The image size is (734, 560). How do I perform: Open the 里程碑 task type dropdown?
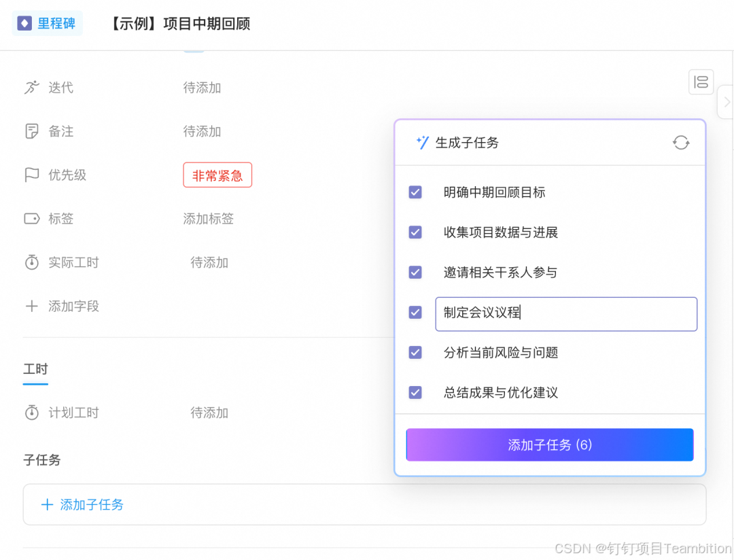click(48, 23)
